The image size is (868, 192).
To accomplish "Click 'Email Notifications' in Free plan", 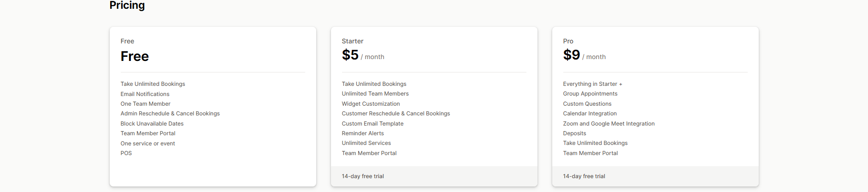I will 145,94.
